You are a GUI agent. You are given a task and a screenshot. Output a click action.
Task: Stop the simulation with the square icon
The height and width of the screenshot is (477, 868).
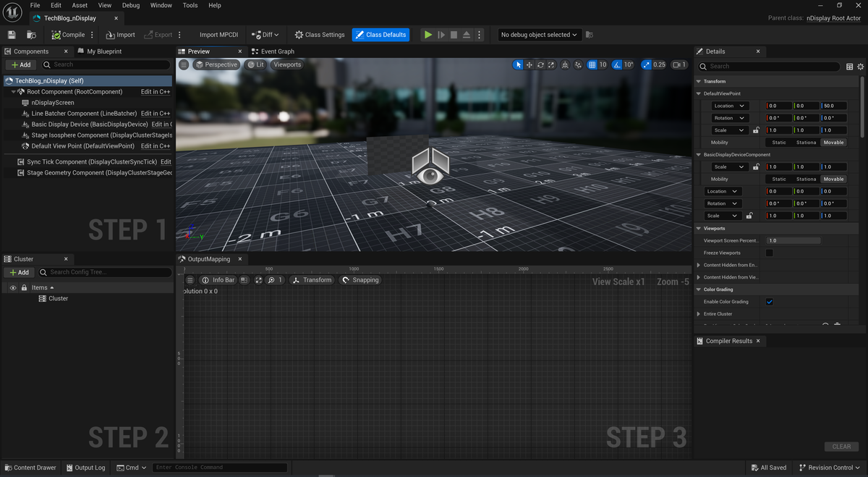(x=454, y=35)
